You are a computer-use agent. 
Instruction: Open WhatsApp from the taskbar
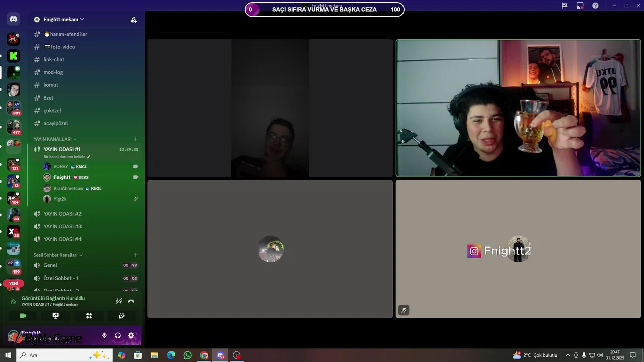point(187,355)
